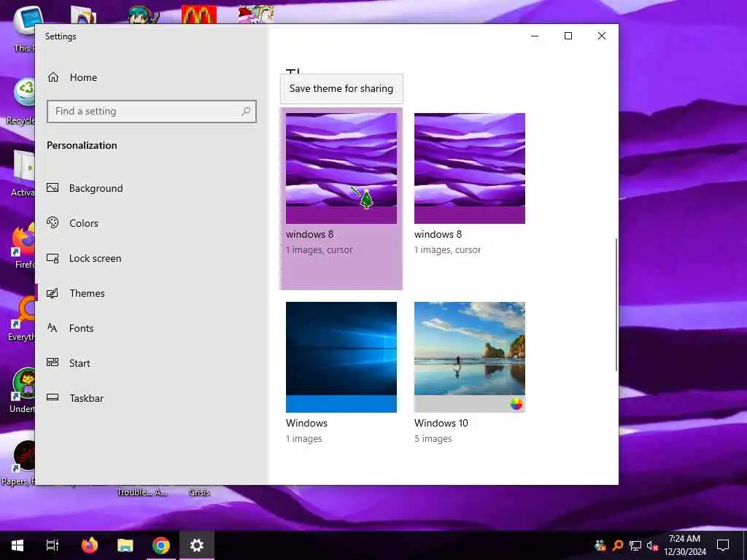Click the 'Windows 10' theme name text
747x560 pixels.
click(441, 423)
